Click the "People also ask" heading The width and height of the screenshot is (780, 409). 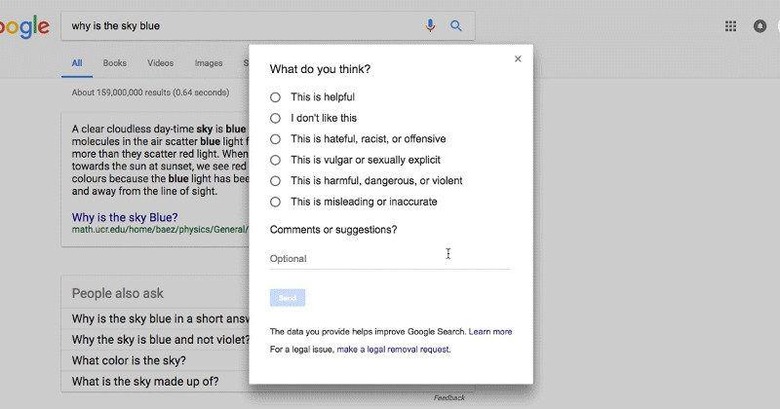117,293
